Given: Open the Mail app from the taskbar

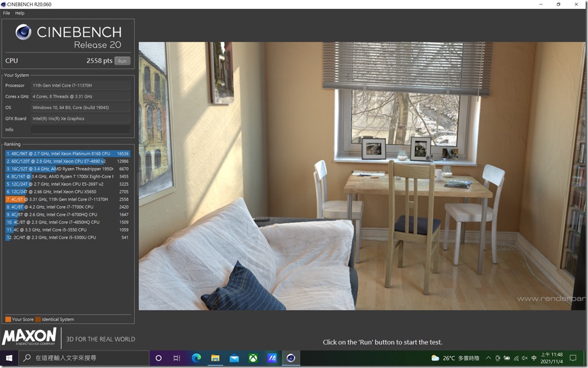Looking at the screenshot, I should point(234,357).
